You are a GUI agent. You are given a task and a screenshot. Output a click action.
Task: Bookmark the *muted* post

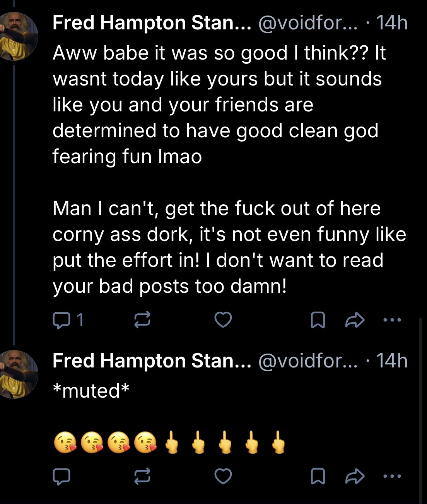[318, 477]
